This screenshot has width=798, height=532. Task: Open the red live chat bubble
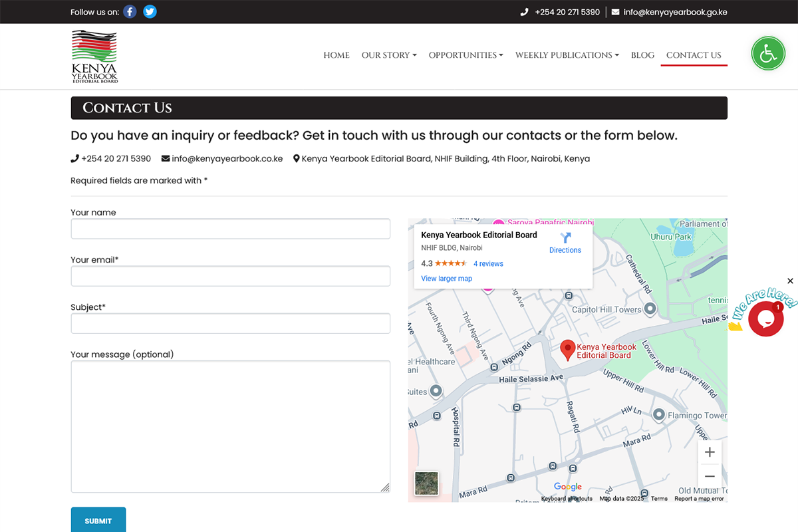[x=765, y=319]
